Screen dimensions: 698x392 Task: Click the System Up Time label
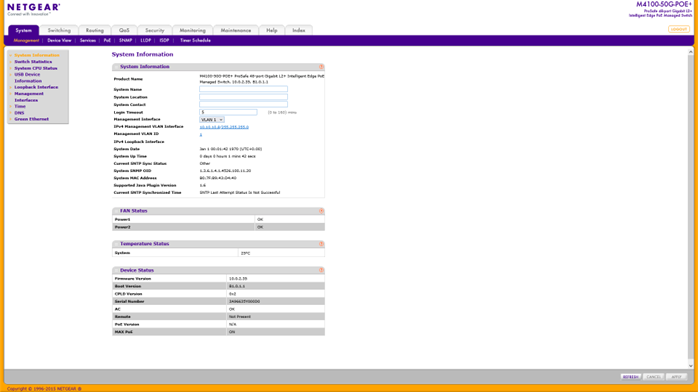coord(130,156)
